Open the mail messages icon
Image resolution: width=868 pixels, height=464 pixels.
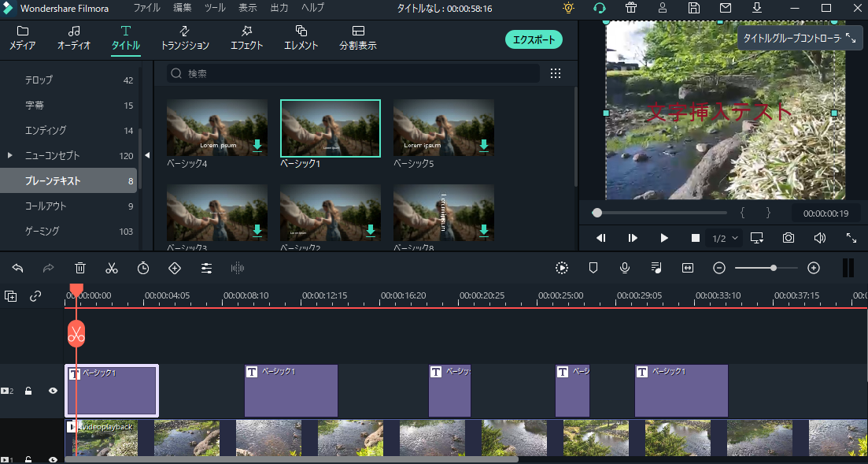point(726,8)
